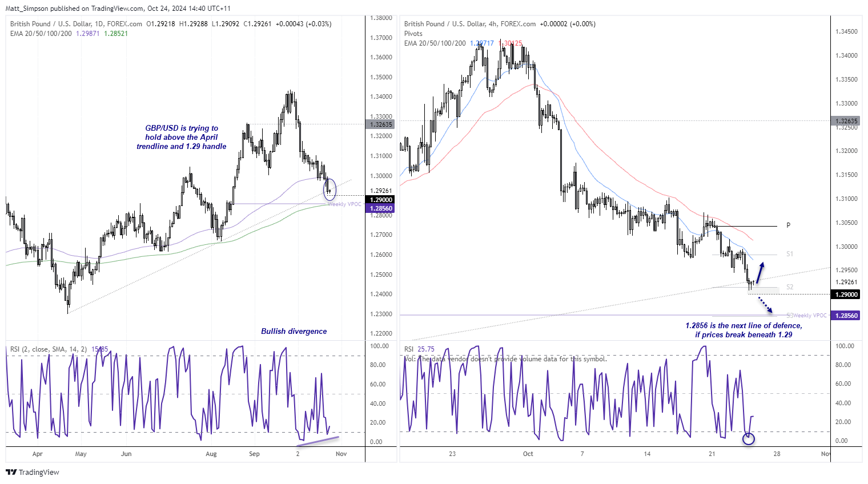The width and height of the screenshot is (868, 484).
Task: Click the 4h chart EMA 20/50/100/200 legend
Action: [435, 43]
